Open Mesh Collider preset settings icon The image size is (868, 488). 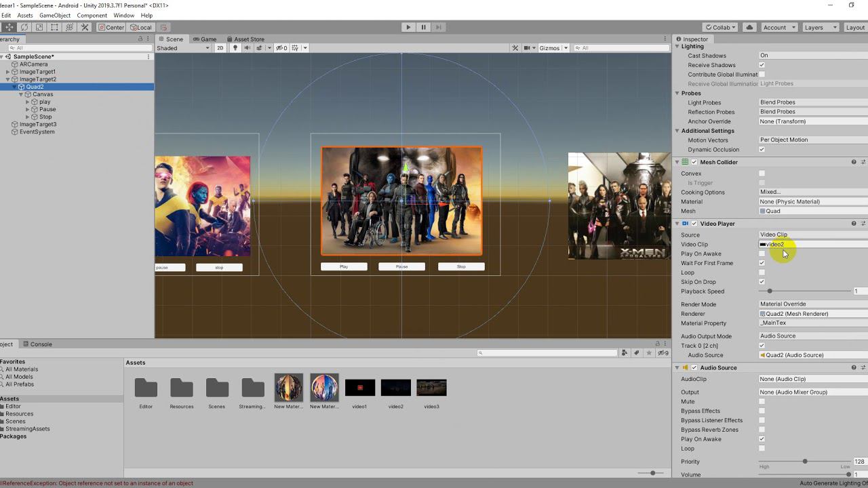point(863,162)
